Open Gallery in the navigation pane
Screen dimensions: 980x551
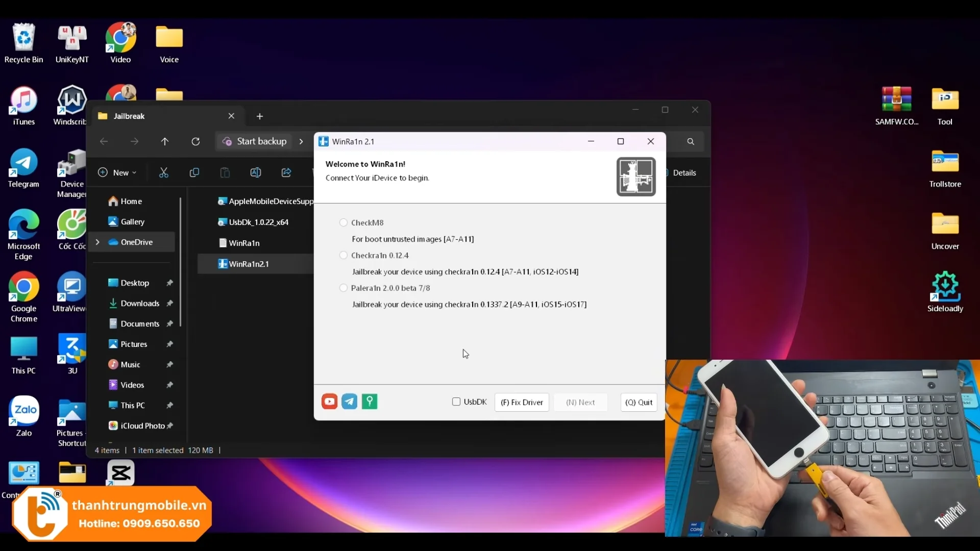click(127, 222)
